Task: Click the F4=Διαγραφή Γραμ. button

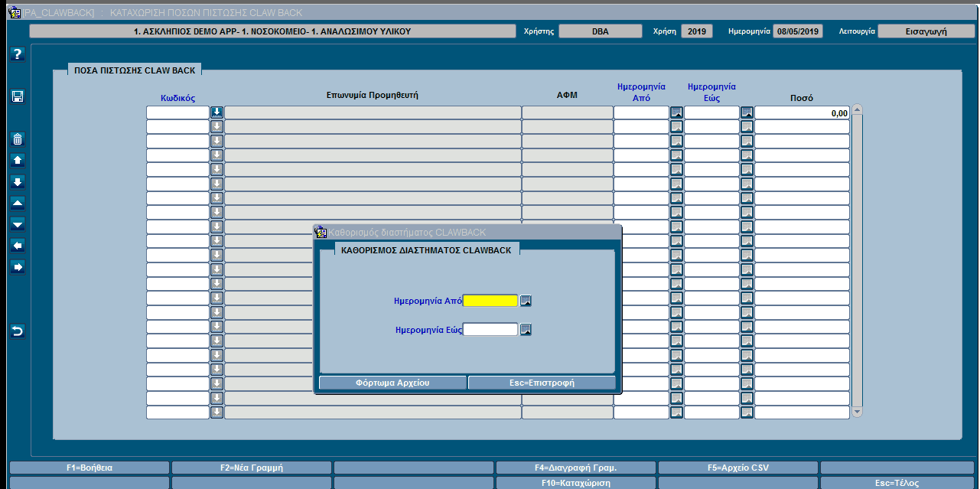Action: (x=576, y=468)
